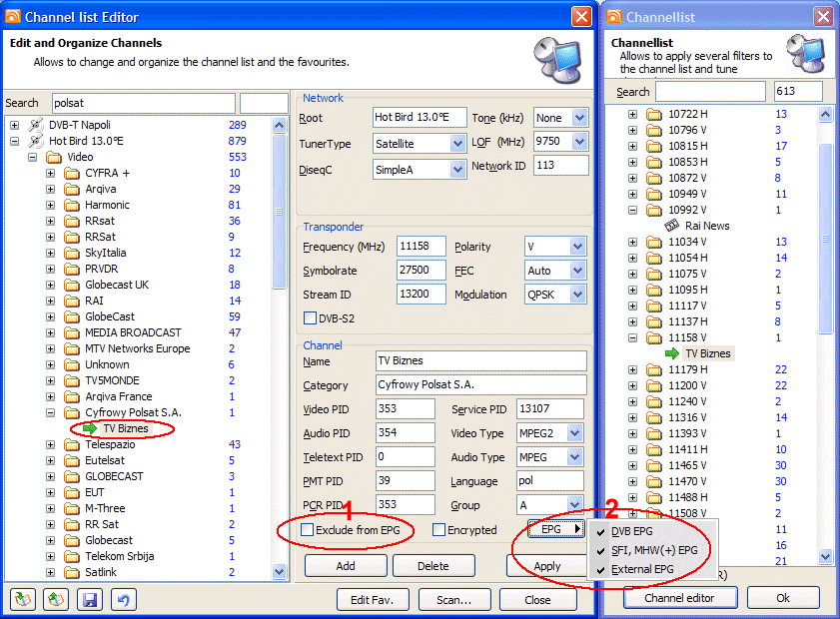Click the Add button

[346, 566]
